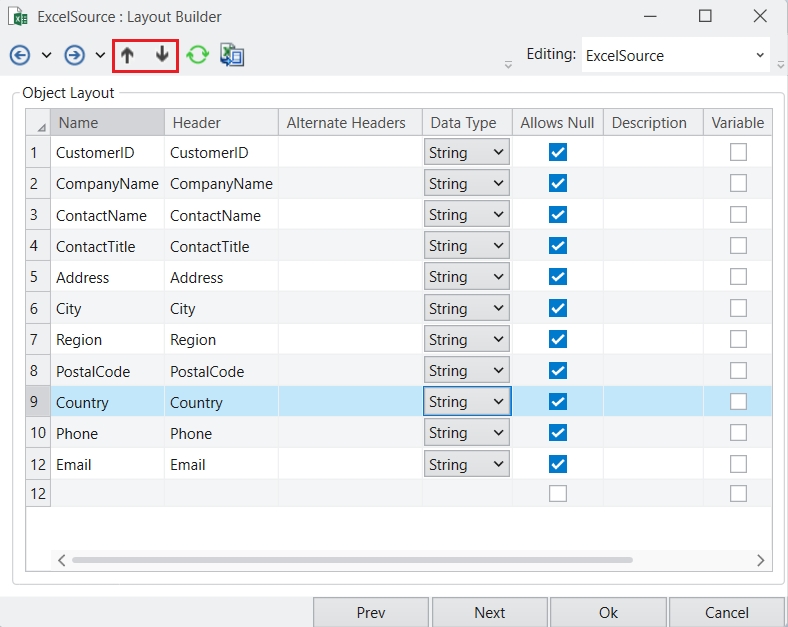Open Data Type dropdown for Country

498,402
